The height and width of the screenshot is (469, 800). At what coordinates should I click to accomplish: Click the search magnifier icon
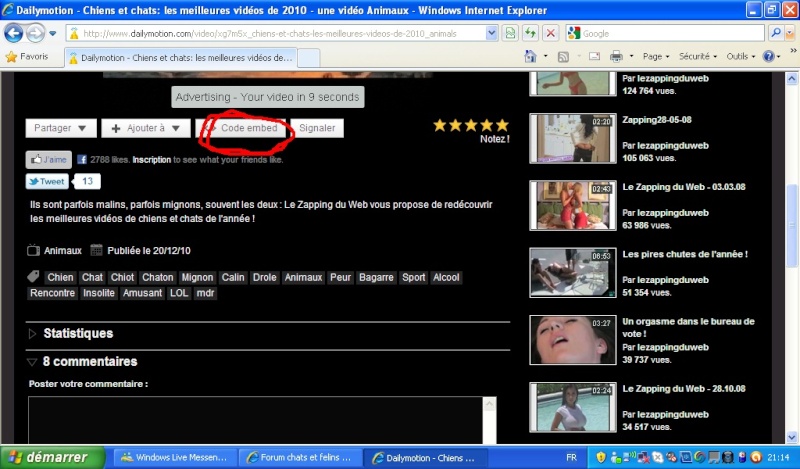pos(776,34)
